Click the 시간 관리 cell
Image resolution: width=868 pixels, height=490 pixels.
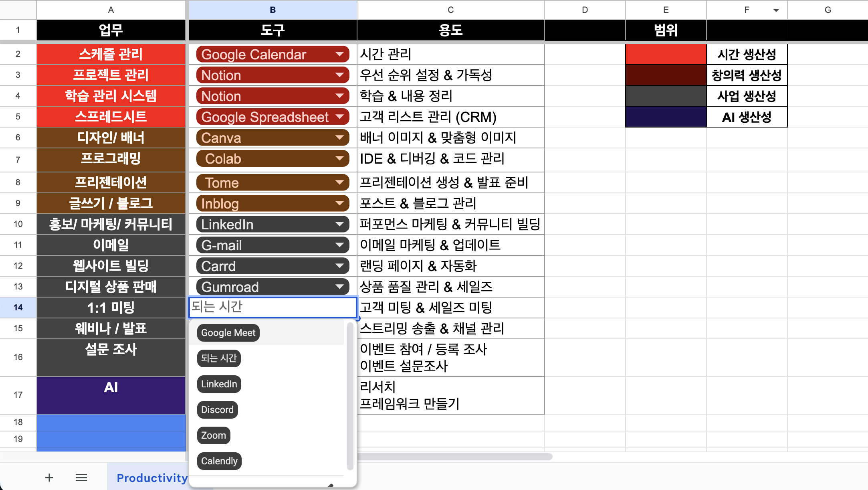[451, 54]
